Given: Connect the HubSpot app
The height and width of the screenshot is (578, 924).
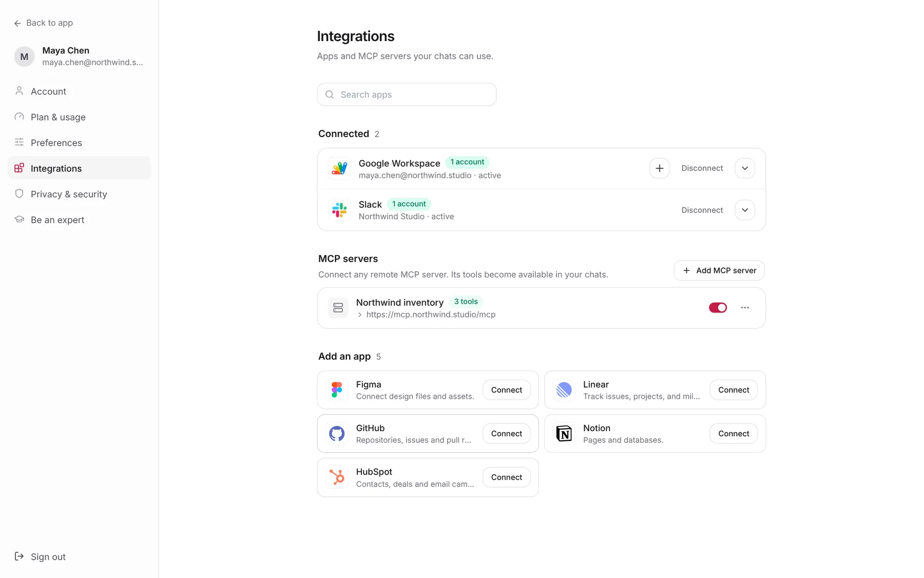Looking at the screenshot, I should [506, 477].
